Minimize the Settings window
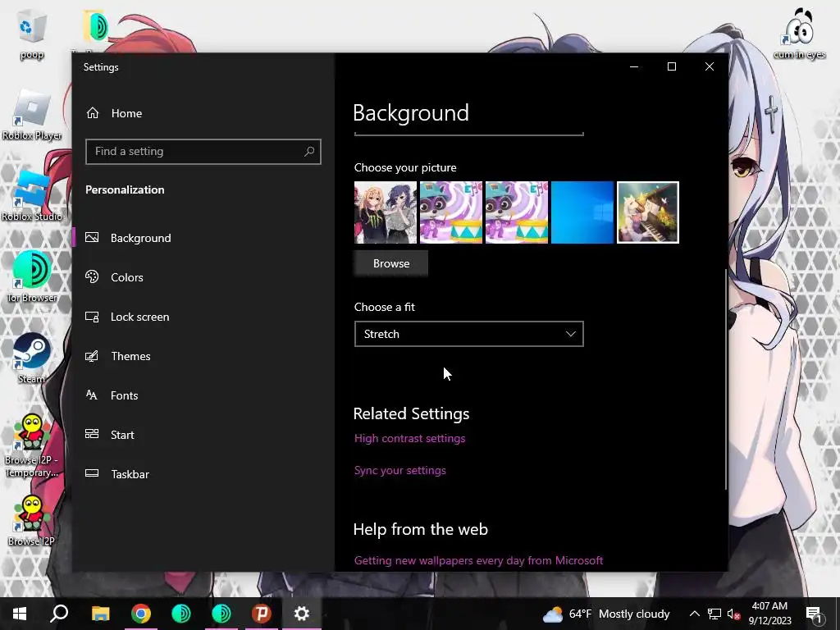The width and height of the screenshot is (840, 630). [634, 66]
